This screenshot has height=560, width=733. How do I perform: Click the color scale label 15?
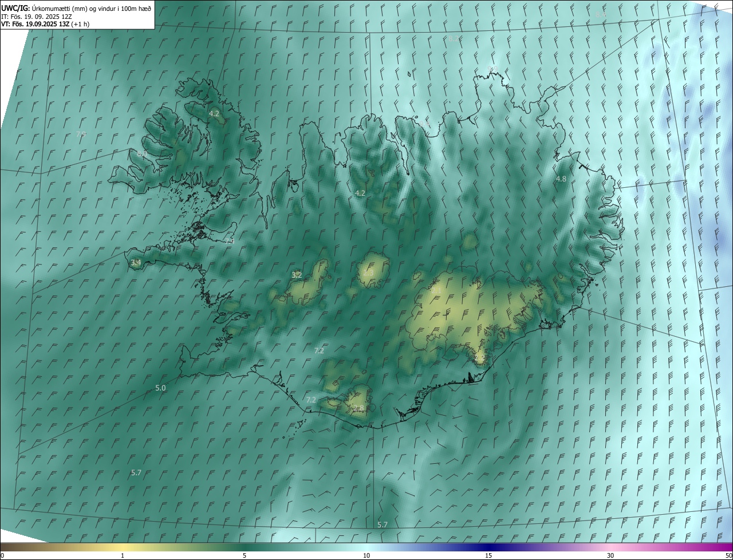488,555
